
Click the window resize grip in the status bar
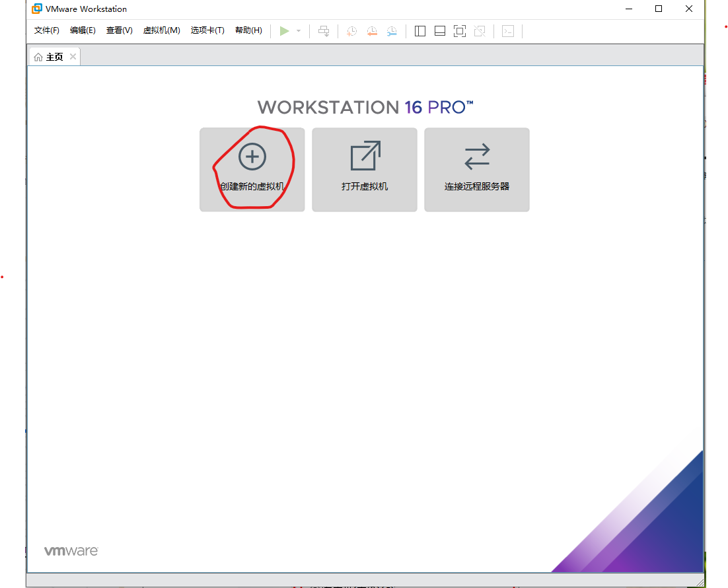coord(700,583)
